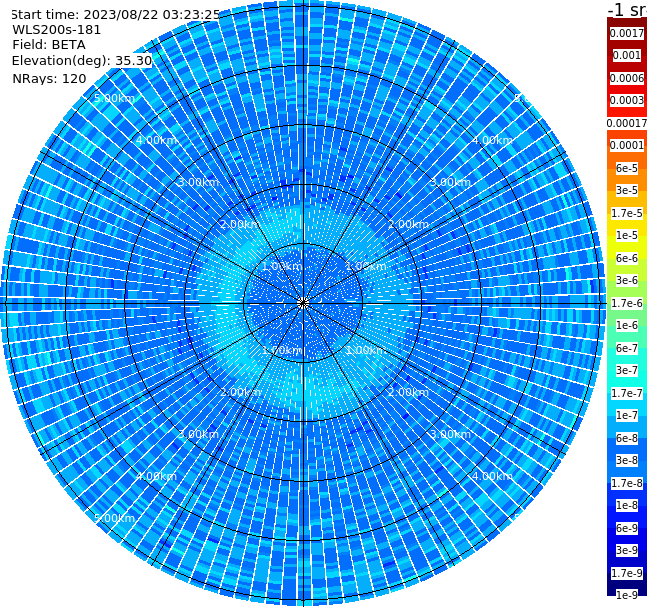Image resolution: width=647 pixels, height=607 pixels.
Task: Click the NRays: 120 text
Action: [x=49, y=78]
